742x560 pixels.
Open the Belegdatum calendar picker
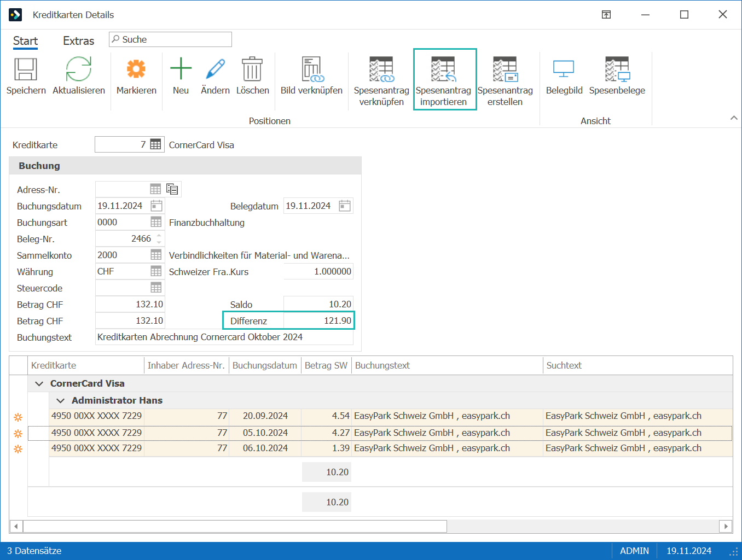(x=345, y=206)
